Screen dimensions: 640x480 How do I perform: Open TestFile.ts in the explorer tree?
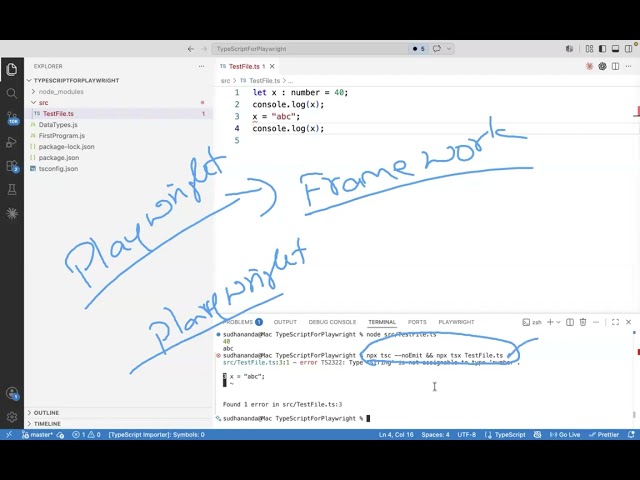click(58, 113)
